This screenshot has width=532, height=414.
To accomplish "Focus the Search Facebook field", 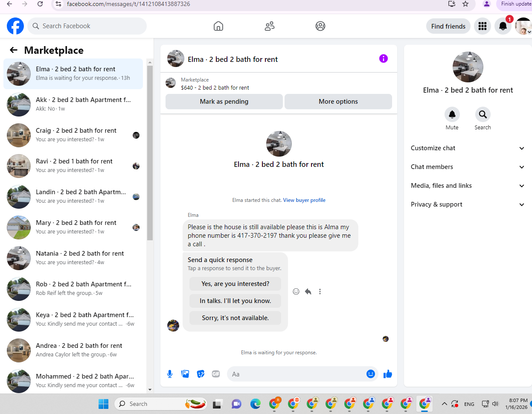I will tap(87, 26).
